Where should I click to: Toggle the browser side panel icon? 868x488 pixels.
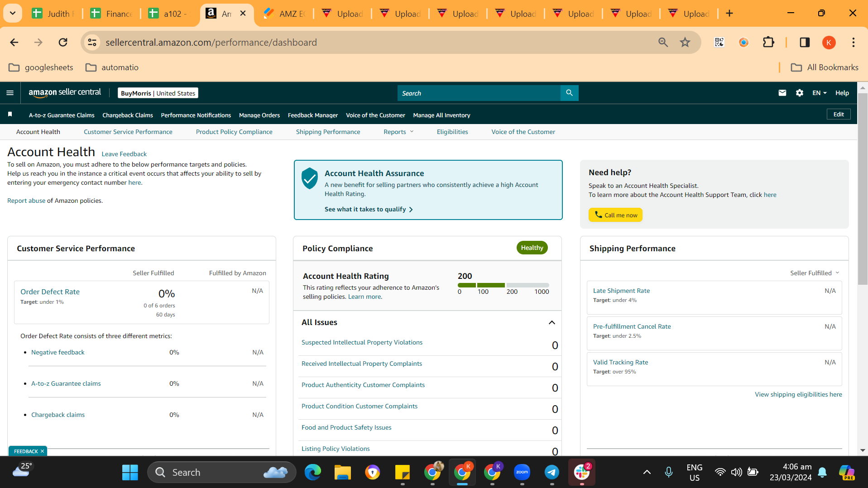pos(805,43)
